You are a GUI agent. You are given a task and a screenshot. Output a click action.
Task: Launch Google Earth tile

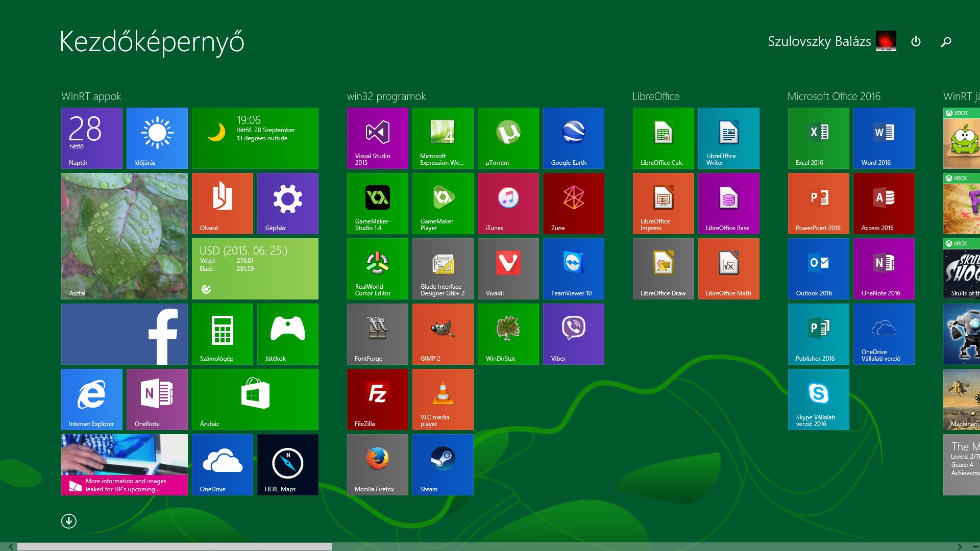click(574, 138)
